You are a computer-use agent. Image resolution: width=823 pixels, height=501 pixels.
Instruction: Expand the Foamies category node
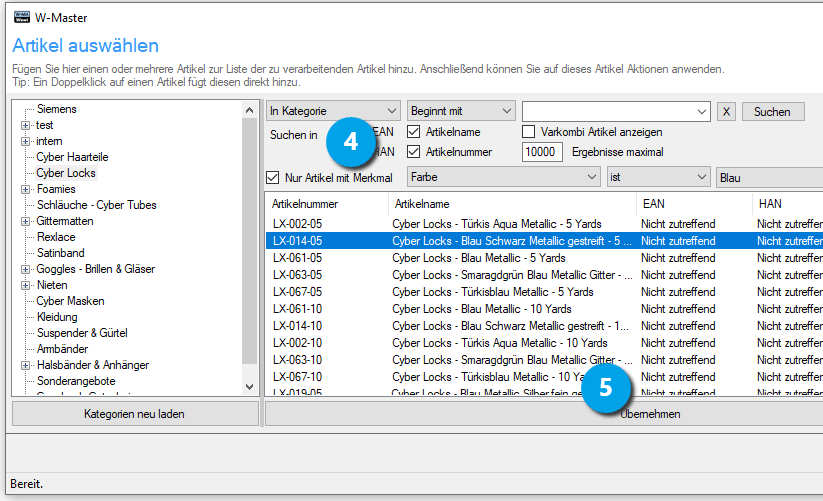click(x=25, y=189)
